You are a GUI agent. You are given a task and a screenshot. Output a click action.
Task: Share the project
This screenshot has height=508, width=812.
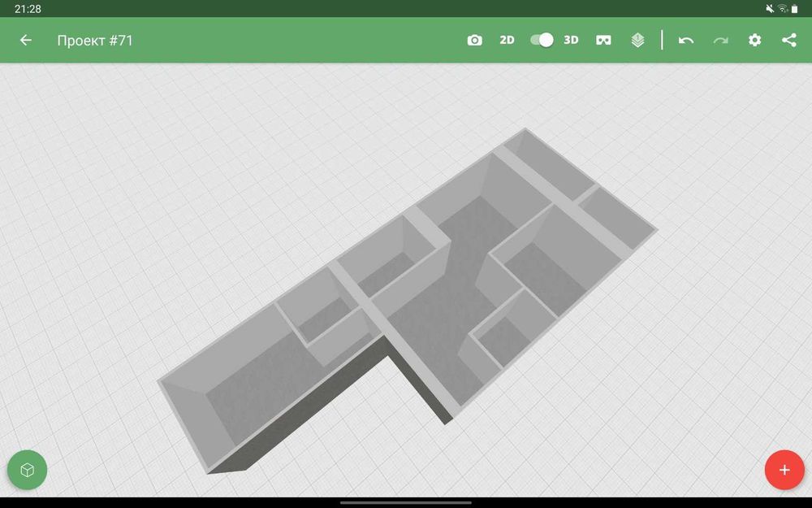point(788,40)
